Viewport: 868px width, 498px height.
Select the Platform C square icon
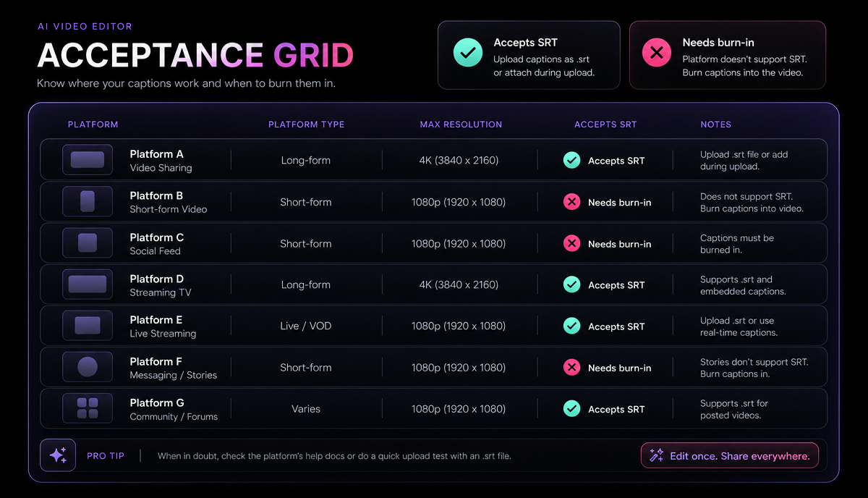[x=88, y=242]
